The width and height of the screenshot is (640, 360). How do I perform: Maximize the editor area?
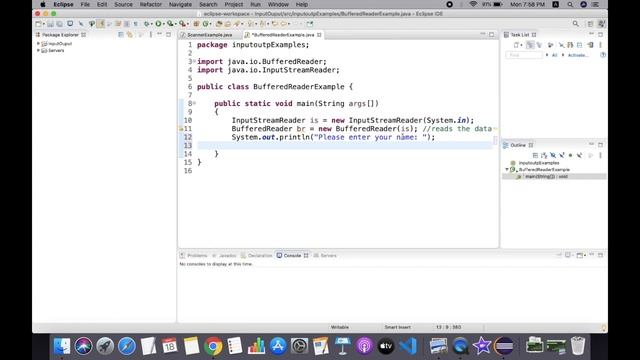[492, 35]
